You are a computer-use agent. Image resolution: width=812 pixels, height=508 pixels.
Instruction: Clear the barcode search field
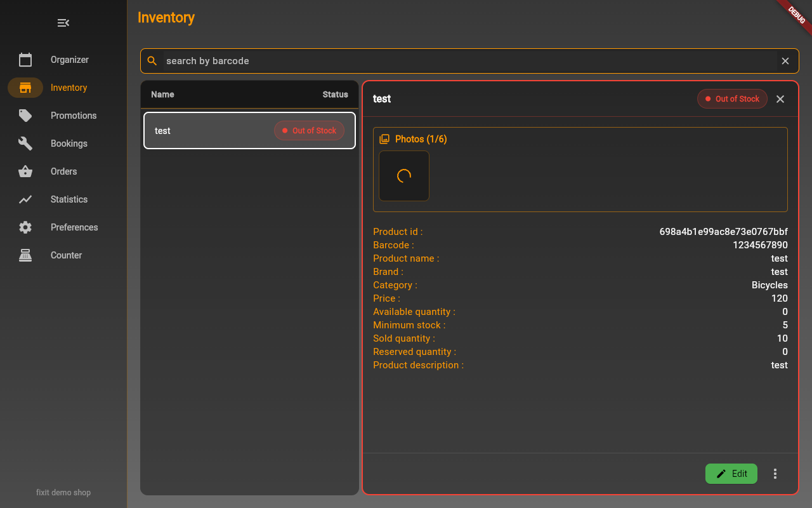click(785, 61)
